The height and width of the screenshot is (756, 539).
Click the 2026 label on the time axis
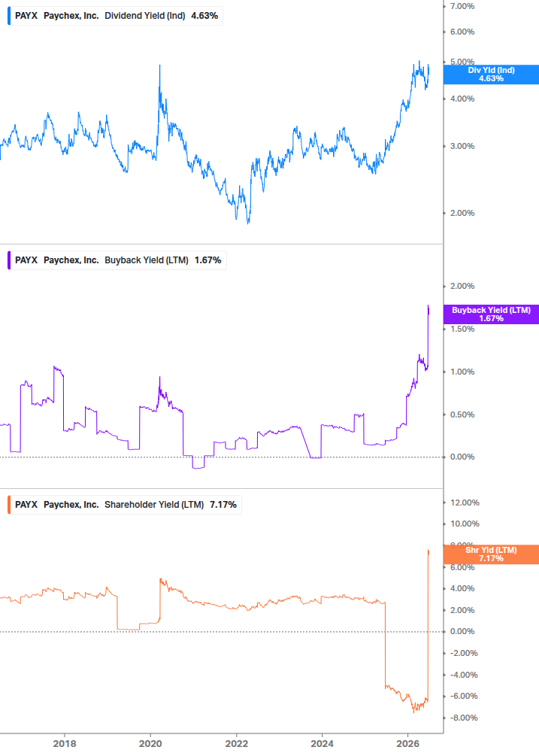coord(407,744)
